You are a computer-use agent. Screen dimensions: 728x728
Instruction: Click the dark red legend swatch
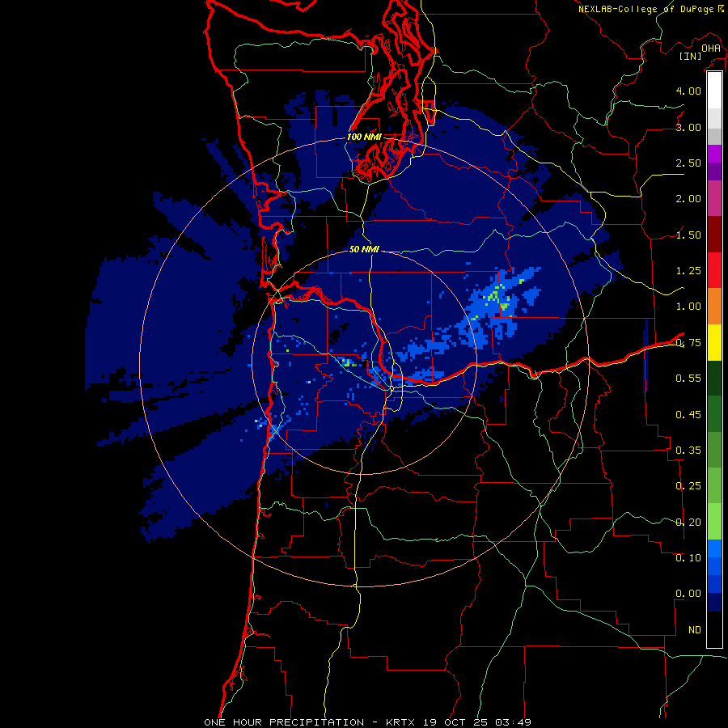click(714, 235)
